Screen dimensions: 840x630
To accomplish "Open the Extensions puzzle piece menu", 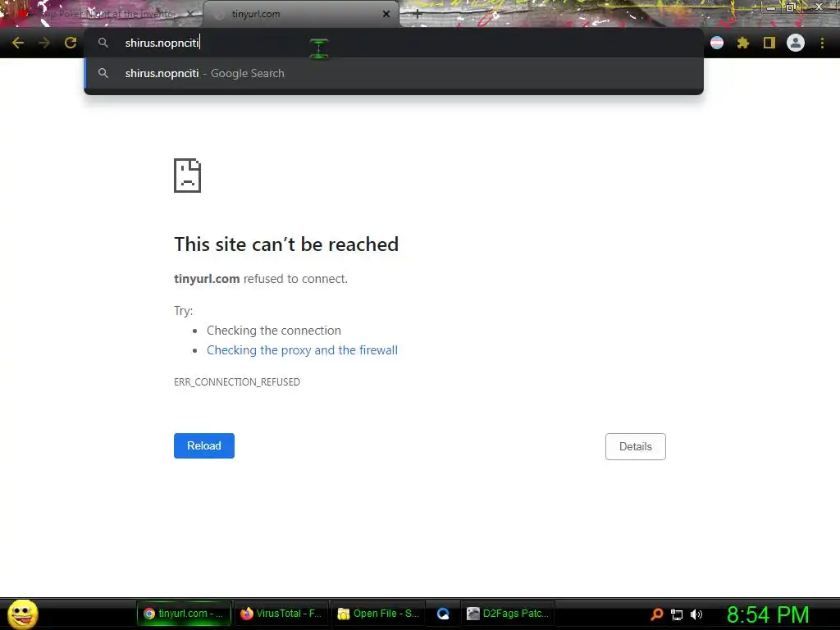I will [743, 43].
